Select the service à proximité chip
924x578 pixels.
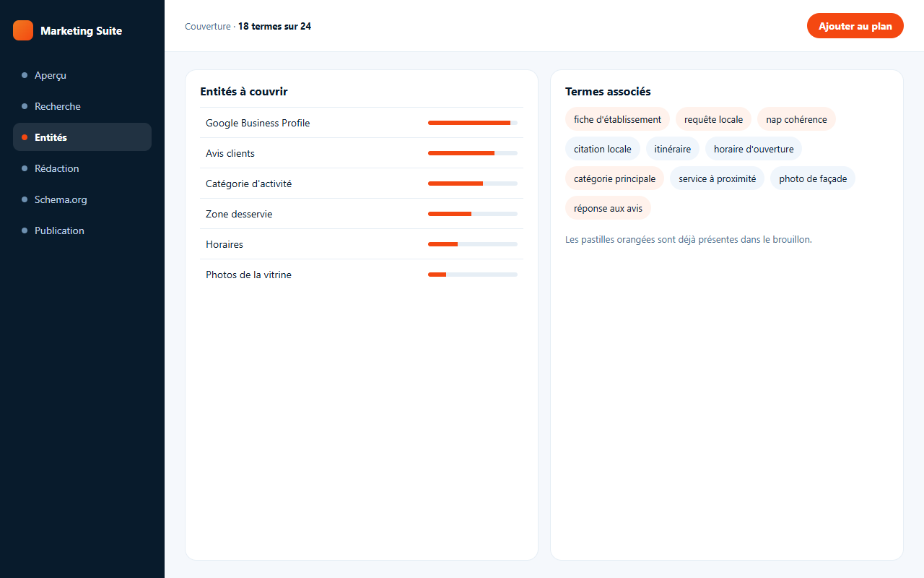point(717,178)
